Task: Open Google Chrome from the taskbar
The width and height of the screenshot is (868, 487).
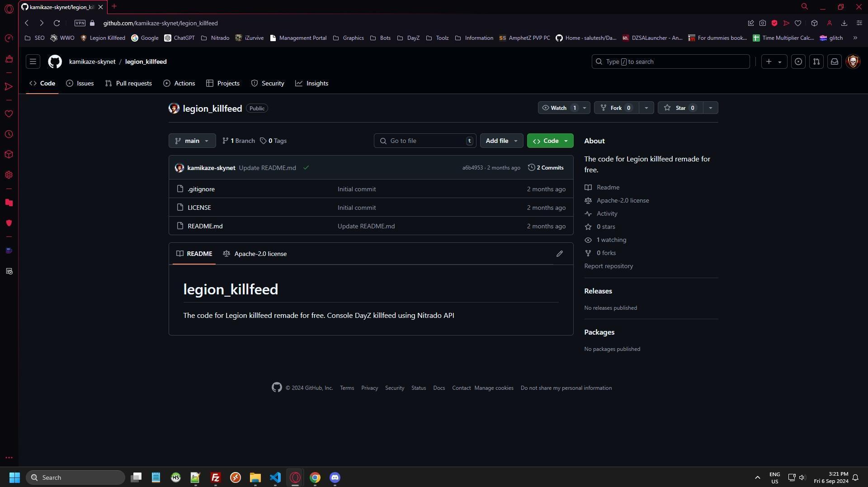Action: click(x=315, y=478)
